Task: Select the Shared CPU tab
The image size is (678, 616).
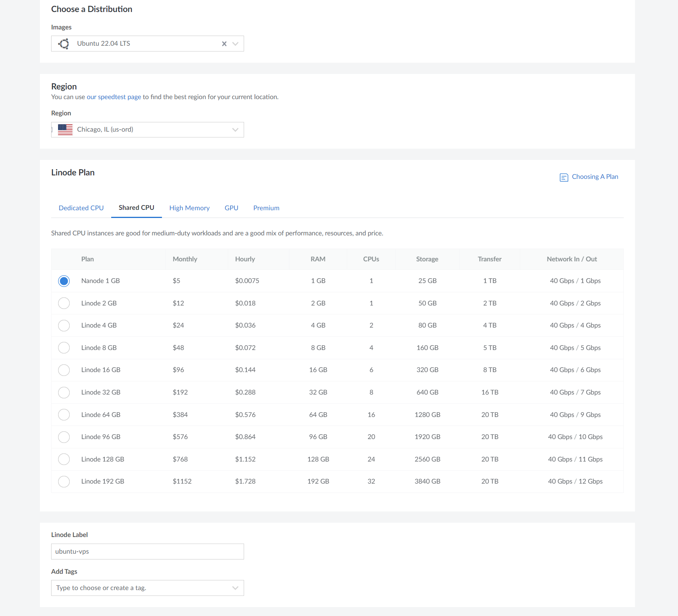Action: pyautogui.click(x=136, y=208)
